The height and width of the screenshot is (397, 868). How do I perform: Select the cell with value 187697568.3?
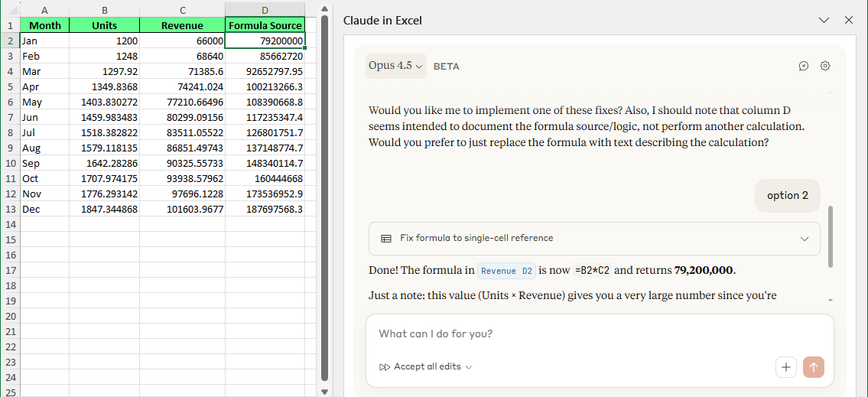[265, 210]
